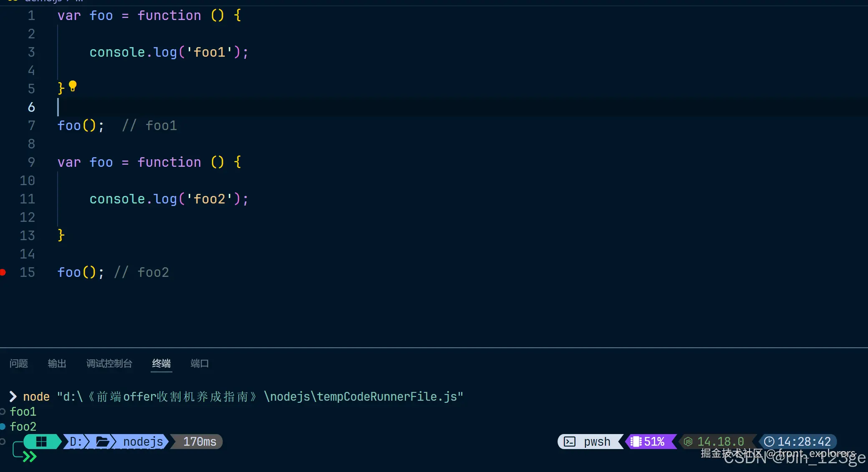Click the gray command decoration circle beside foo1
This screenshot has width=868, height=472.
point(3,412)
